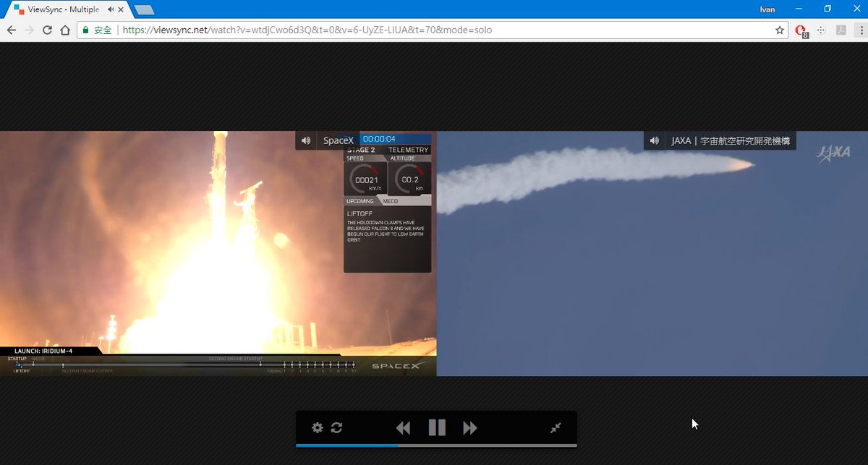Reload the ViewSync page

(x=47, y=30)
